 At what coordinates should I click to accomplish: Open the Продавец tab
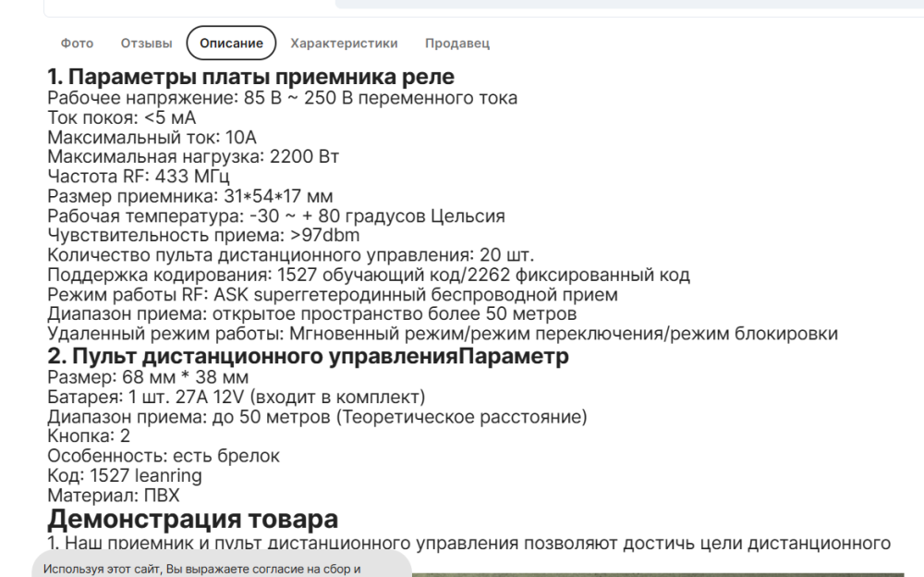(x=456, y=43)
